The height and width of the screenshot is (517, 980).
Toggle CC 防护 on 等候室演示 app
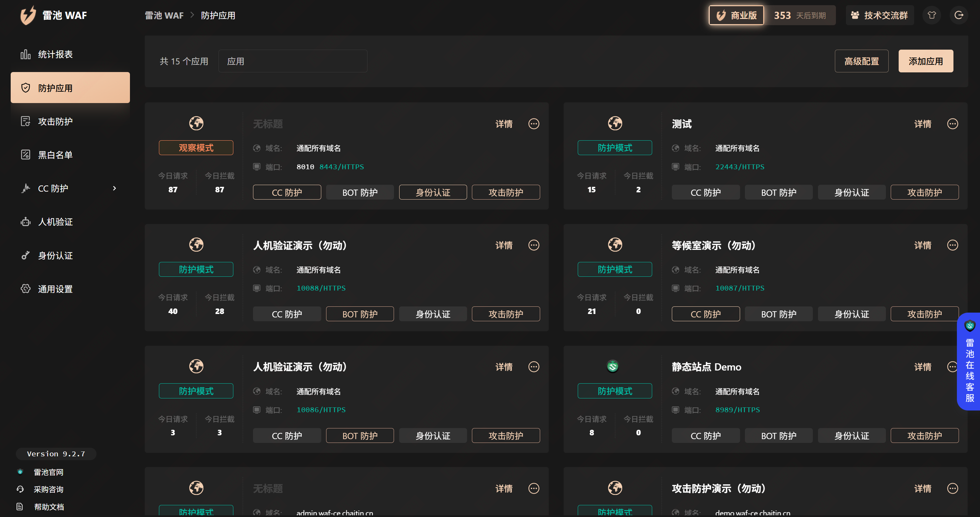(x=705, y=314)
